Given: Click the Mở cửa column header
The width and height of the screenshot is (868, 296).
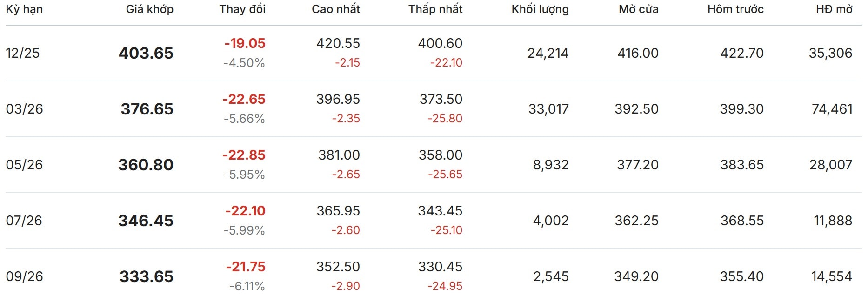Looking at the screenshot, I should tap(638, 9).
